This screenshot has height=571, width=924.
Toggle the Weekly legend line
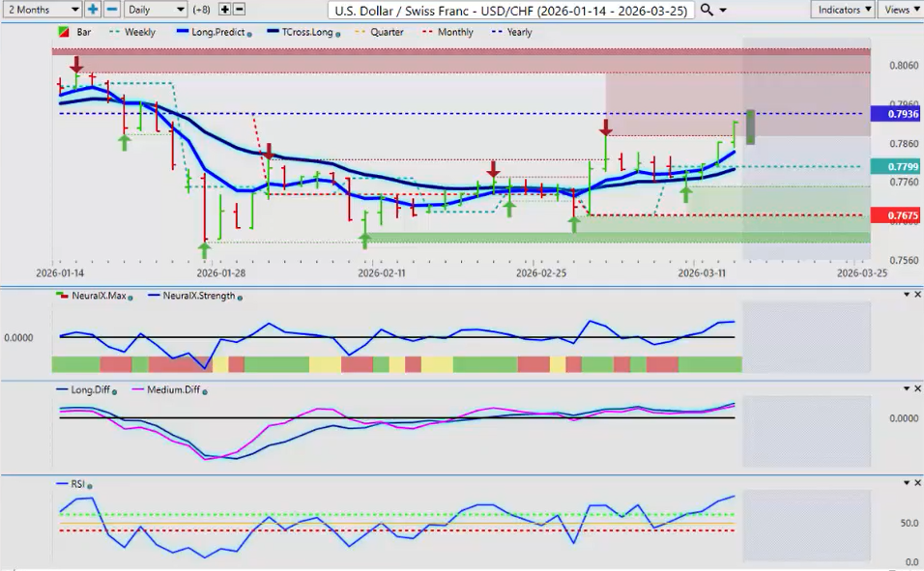point(134,32)
